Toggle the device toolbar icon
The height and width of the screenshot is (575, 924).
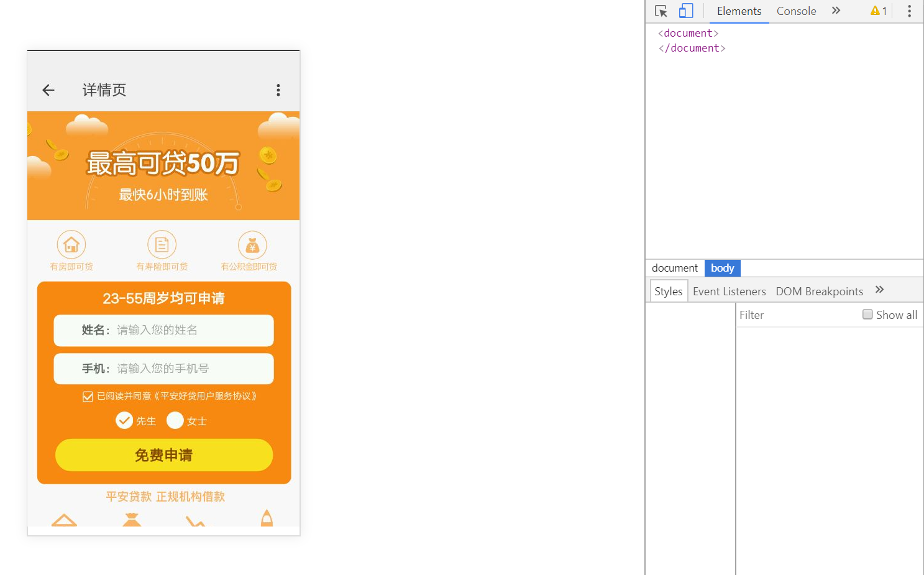coord(685,11)
